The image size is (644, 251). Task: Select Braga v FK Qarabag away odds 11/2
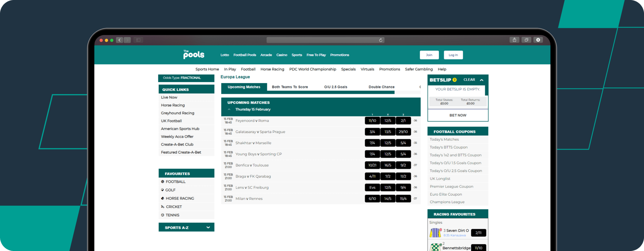tap(403, 176)
